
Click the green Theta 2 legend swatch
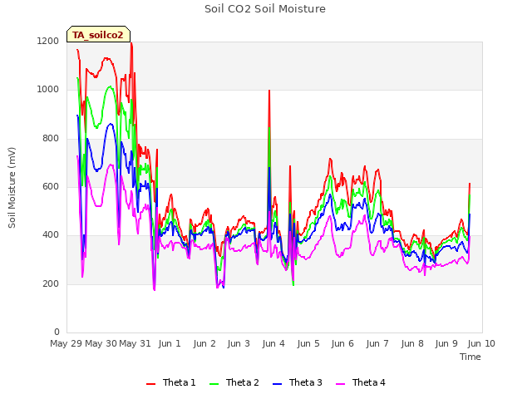pos(214,384)
